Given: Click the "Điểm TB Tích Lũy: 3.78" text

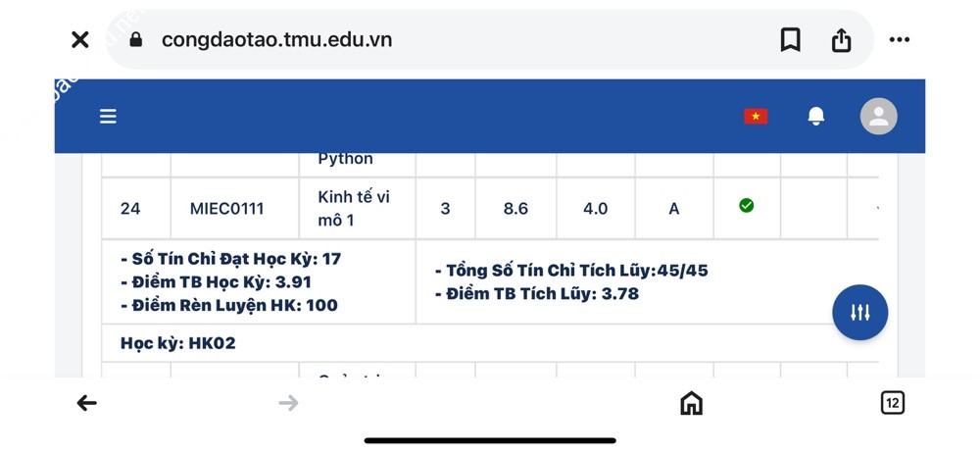Looking at the screenshot, I should [542, 293].
